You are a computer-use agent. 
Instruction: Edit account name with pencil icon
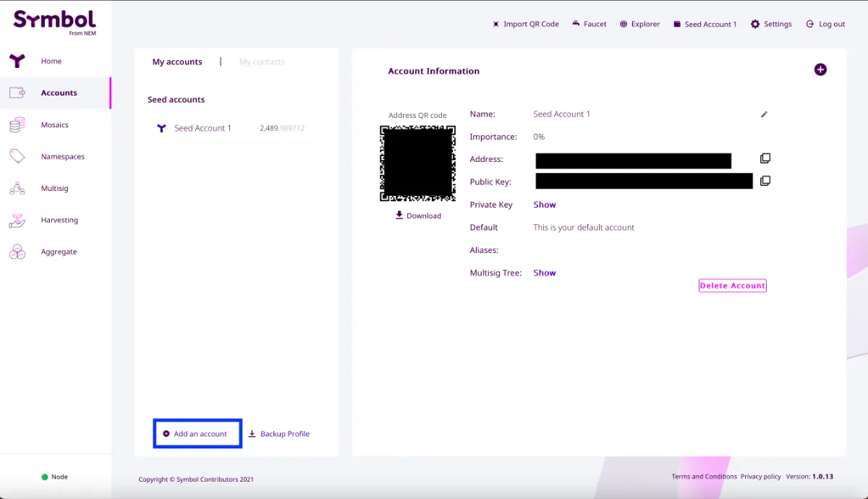[764, 114]
